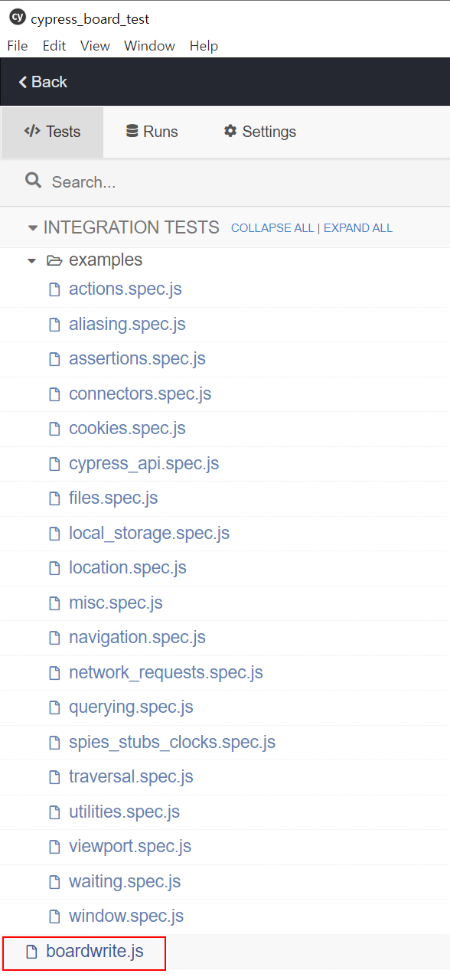Go Back using the chevron button
This screenshot has width=450, height=980.
click(43, 82)
